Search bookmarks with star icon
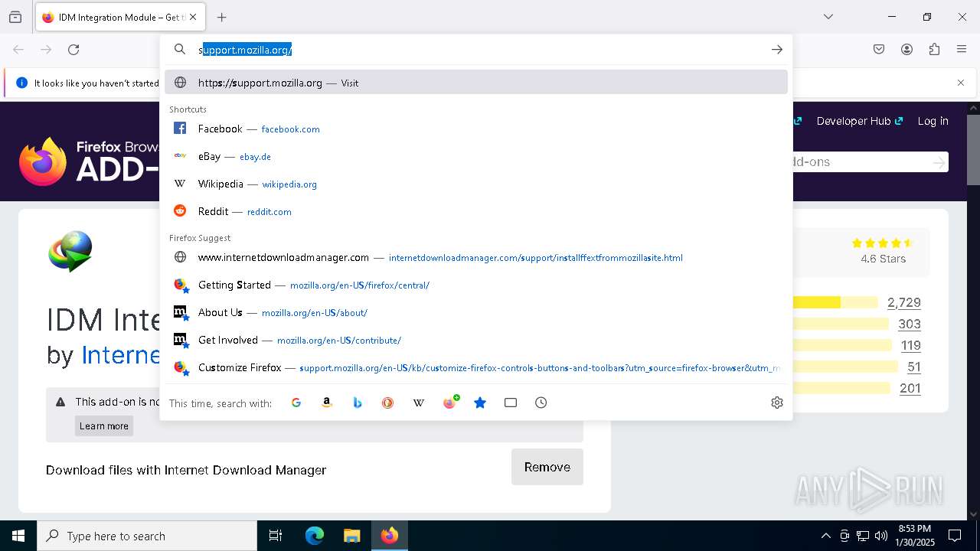This screenshot has width=980, height=551. tap(480, 403)
